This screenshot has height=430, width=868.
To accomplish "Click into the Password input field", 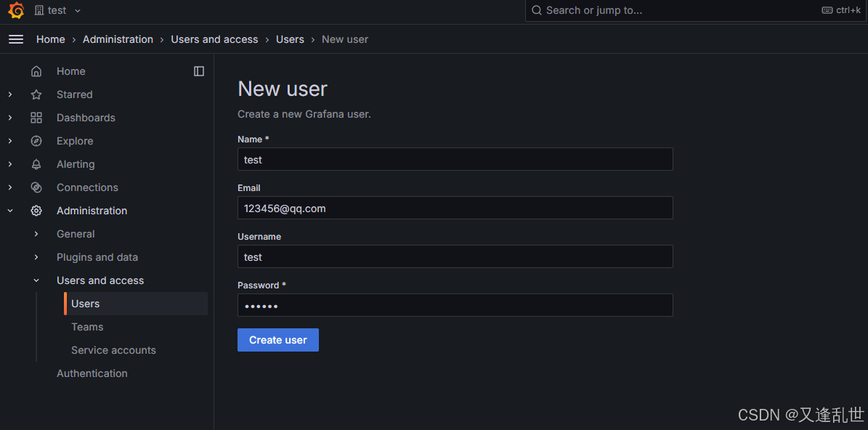I will (x=455, y=306).
